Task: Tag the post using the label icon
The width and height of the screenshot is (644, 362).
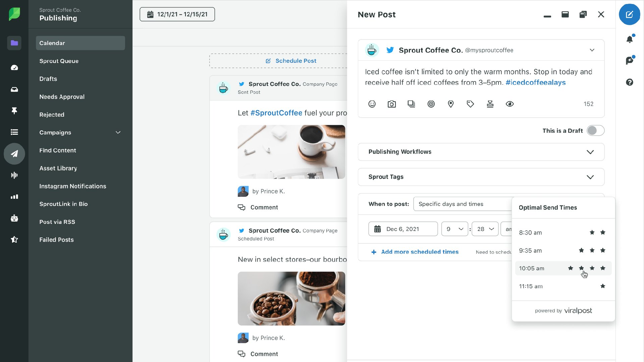Action: 470,104
